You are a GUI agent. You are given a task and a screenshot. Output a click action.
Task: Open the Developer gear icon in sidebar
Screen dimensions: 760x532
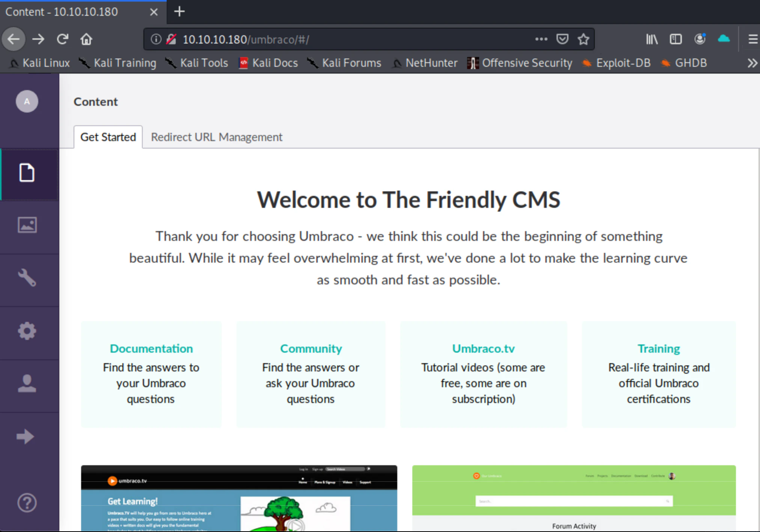coord(27,331)
